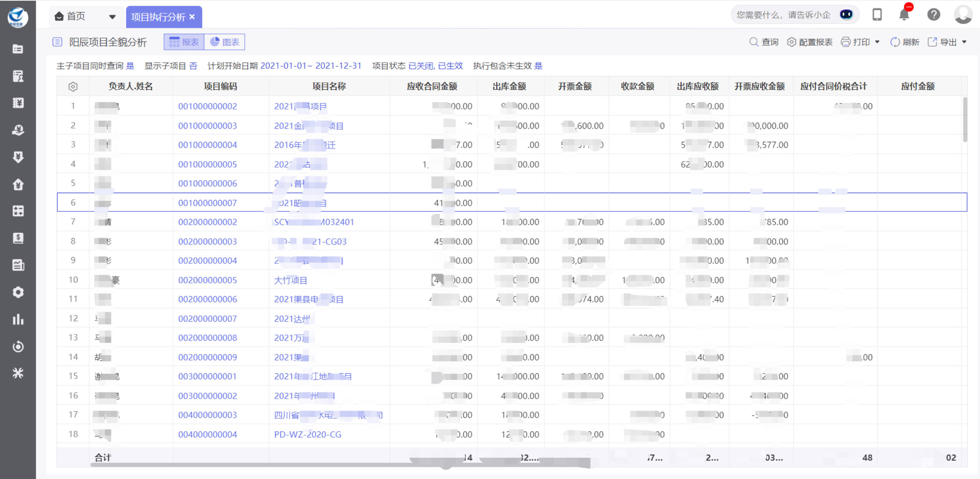This screenshot has width=980, height=479.
Task: Open project code link 001000000002
Action: [x=207, y=106]
